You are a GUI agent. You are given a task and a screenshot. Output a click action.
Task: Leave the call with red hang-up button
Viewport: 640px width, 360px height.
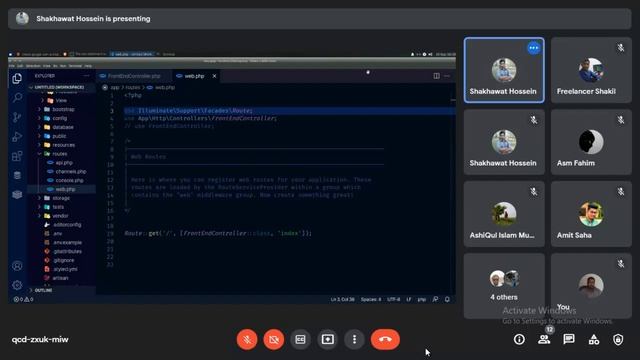click(385, 339)
